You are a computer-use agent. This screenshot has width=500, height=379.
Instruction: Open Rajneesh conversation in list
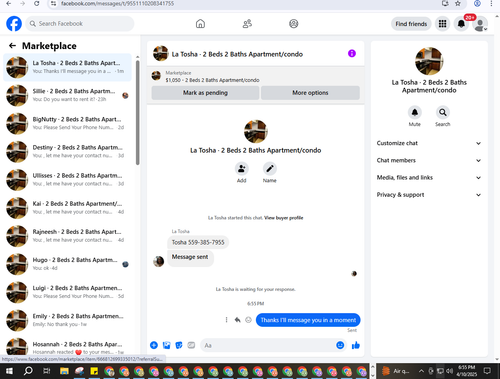click(x=67, y=236)
